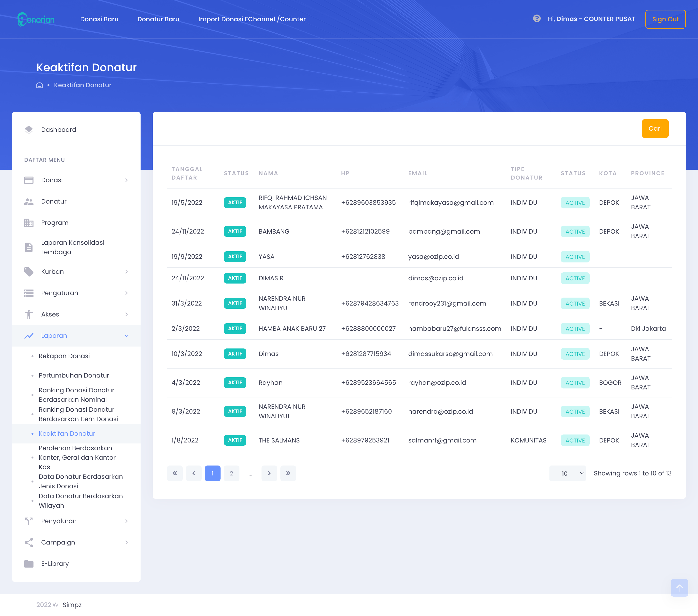This screenshot has height=616, width=698.
Task: Expand the Pengaturan submenu chevron
Action: [x=126, y=293]
